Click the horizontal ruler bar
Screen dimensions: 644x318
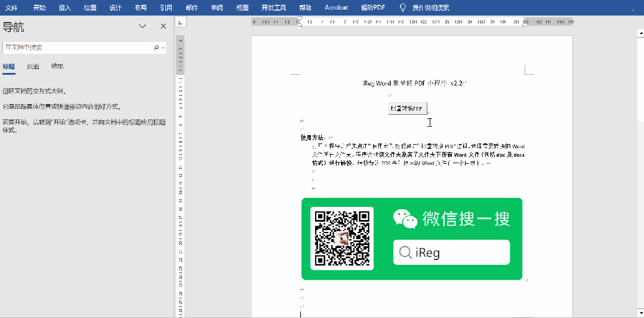(x=412, y=22)
